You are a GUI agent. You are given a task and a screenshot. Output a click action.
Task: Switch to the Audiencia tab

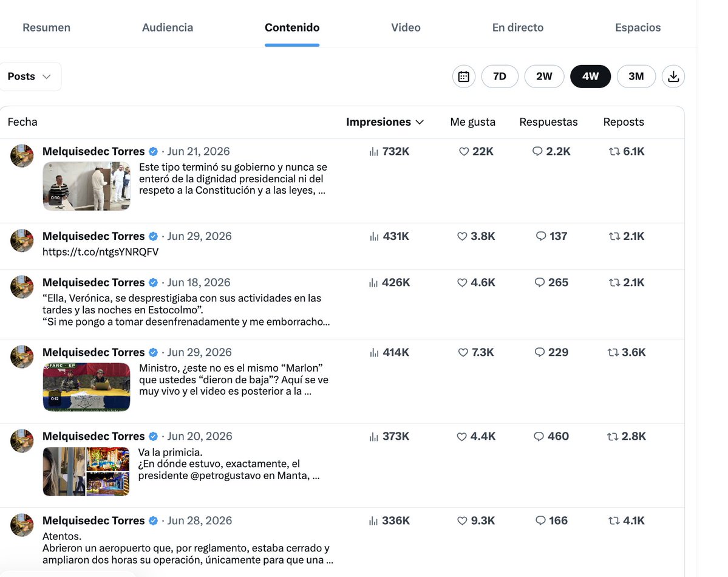(168, 27)
